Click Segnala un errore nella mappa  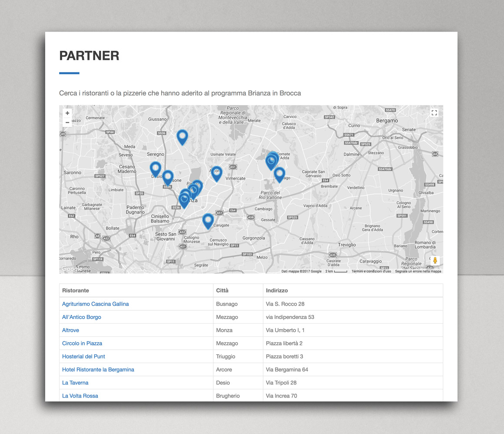pos(418,271)
